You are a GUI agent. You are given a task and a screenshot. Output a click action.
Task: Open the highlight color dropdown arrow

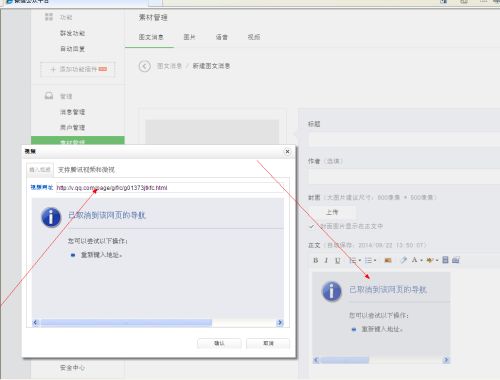[x=437, y=260]
